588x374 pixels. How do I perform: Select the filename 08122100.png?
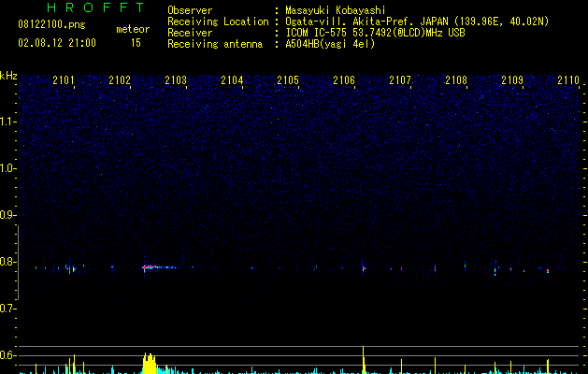pos(51,24)
